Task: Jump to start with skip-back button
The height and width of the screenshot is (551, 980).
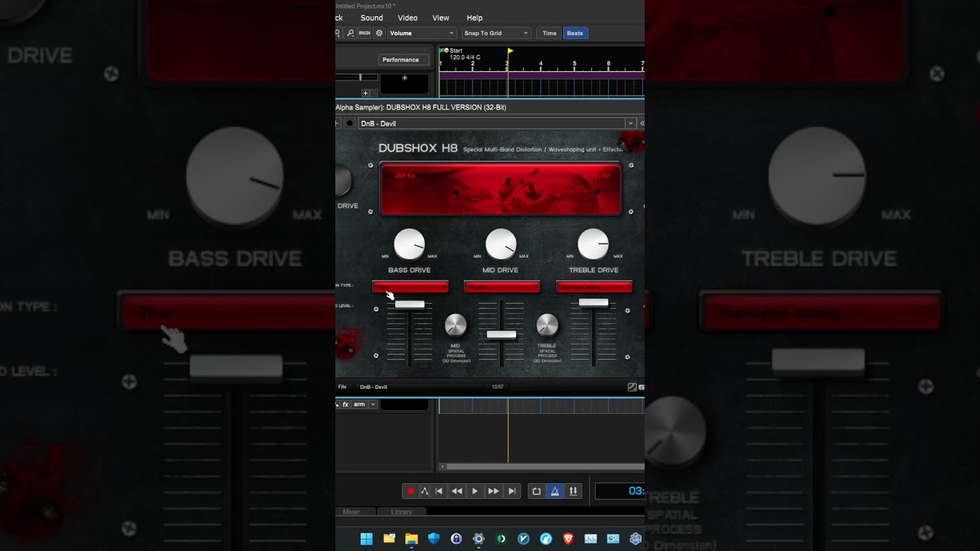Action: click(x=439, y=491)
